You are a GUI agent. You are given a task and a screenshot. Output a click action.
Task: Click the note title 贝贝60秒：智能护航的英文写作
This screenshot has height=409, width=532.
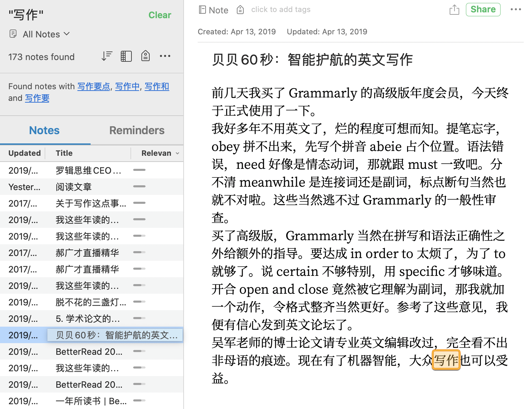tap(312, 60)
